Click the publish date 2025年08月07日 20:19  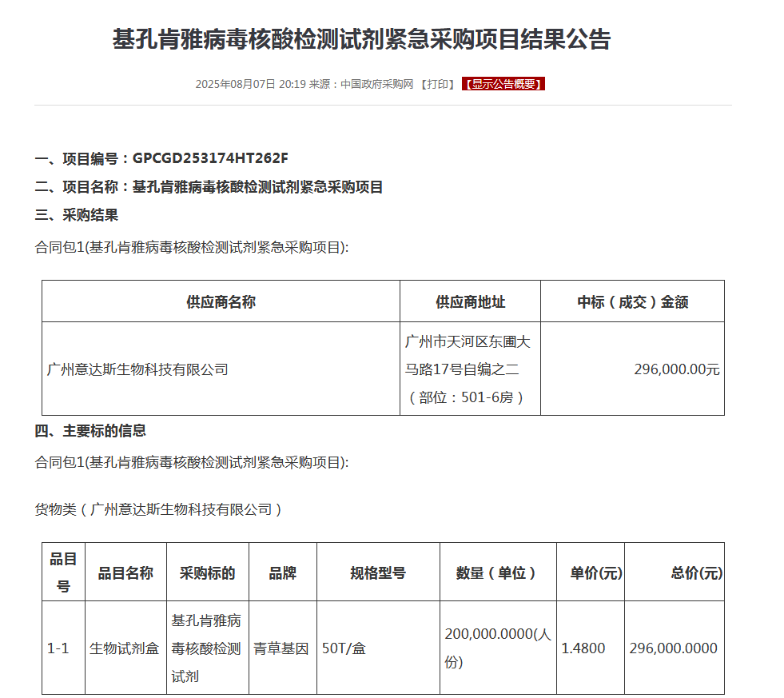tap(250, 84)
